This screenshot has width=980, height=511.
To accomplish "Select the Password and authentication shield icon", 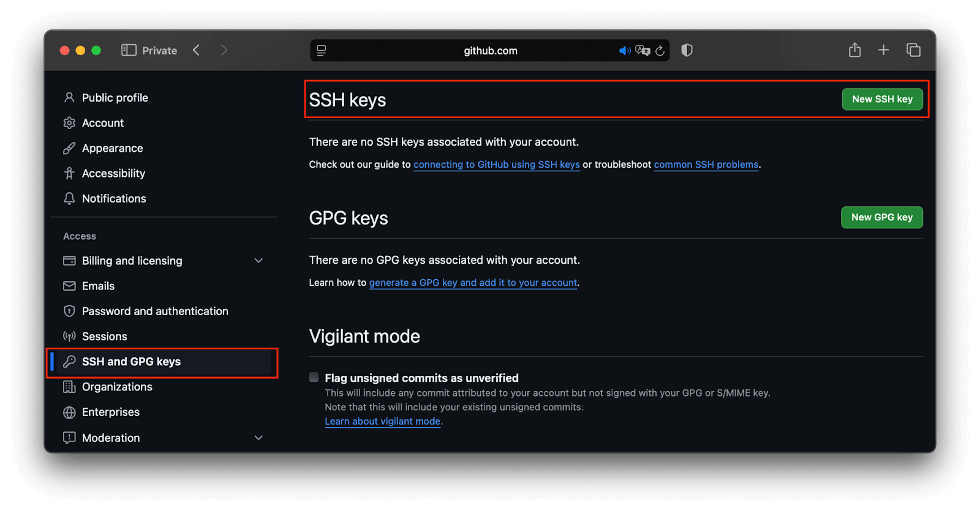I will tap(69, 311).
